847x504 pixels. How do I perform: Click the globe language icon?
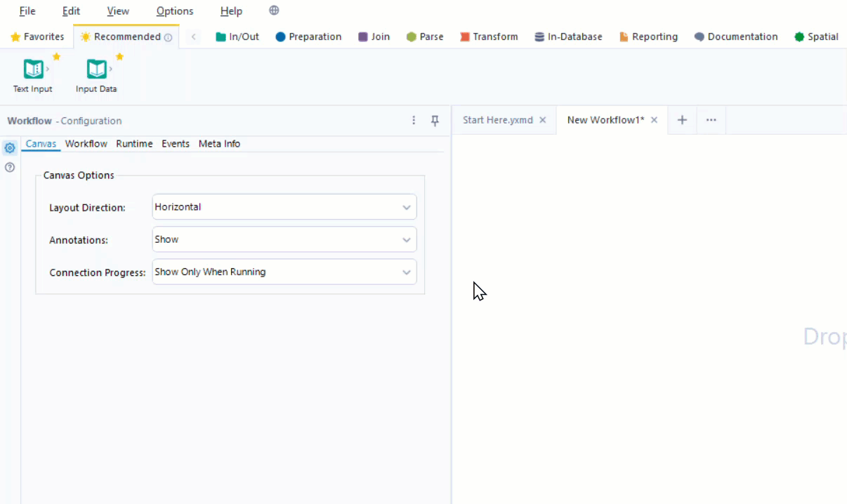pos(274,11)
